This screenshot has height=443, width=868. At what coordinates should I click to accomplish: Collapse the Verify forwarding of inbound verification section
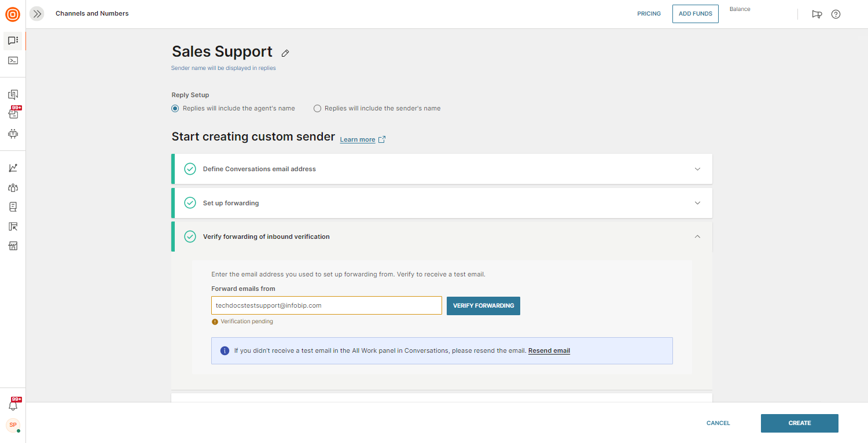(x=697, y=237)
